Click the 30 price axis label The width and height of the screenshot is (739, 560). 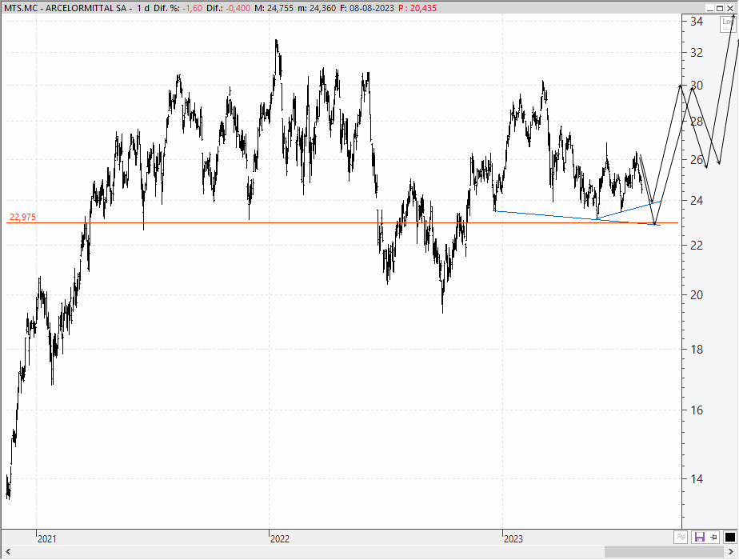tap(697, 86)
